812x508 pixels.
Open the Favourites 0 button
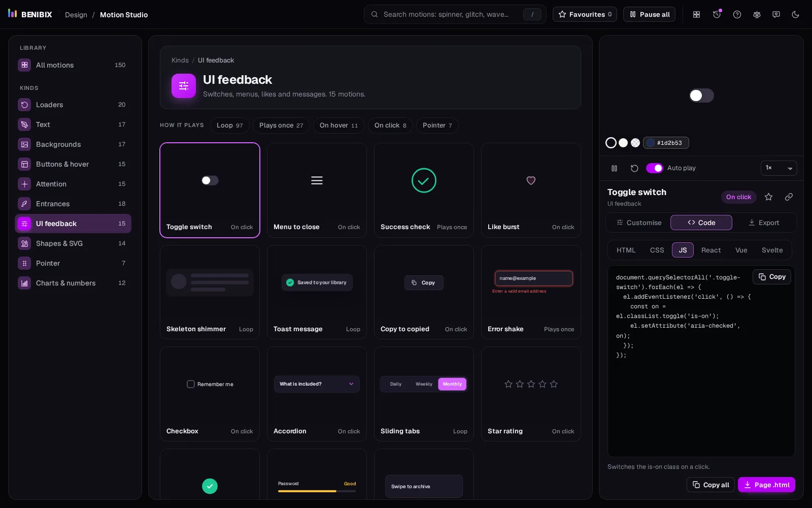(585, 14)
